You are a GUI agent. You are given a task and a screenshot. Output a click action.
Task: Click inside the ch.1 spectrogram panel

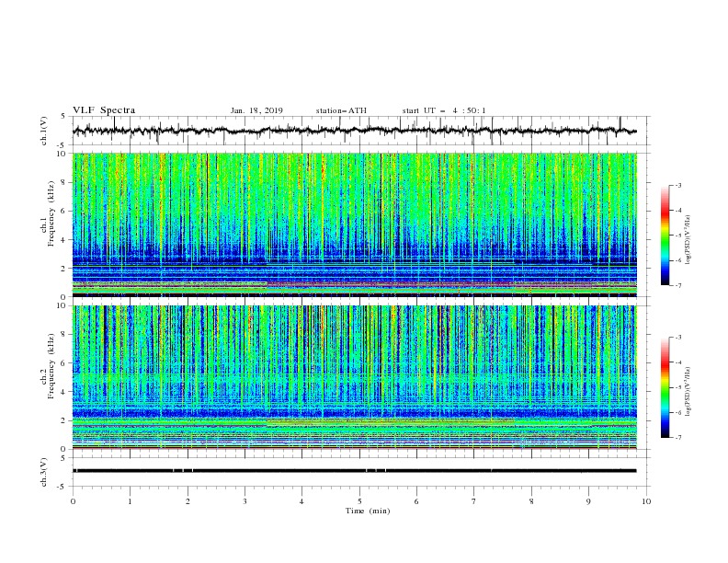tap(354, 224)
